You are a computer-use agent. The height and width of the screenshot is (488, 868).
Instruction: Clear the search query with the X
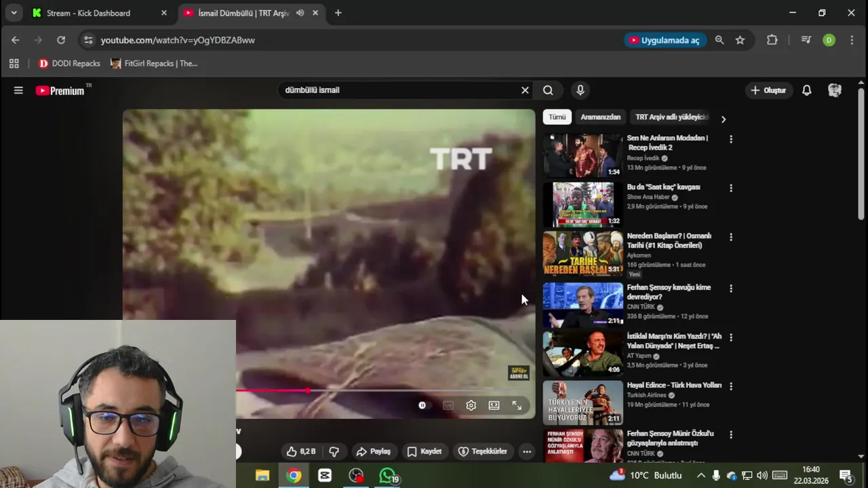point(525,90)
